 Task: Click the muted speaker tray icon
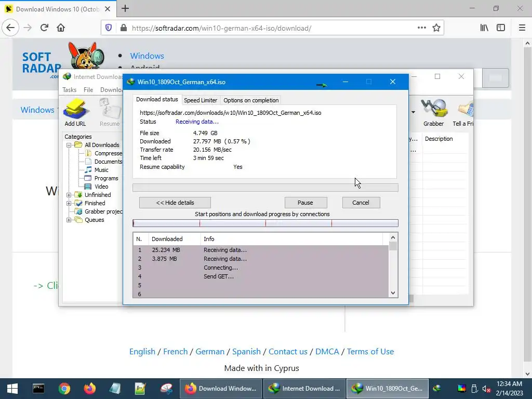pos(486,389)
